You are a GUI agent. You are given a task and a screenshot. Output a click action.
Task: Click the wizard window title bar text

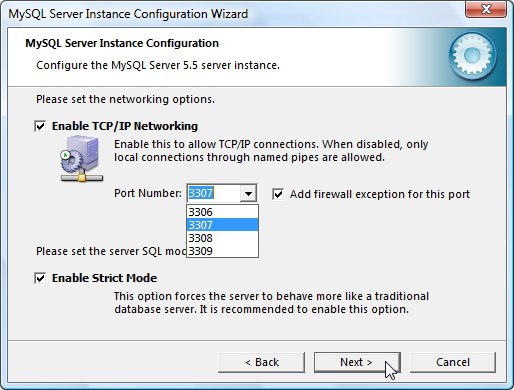coord(128,14)
